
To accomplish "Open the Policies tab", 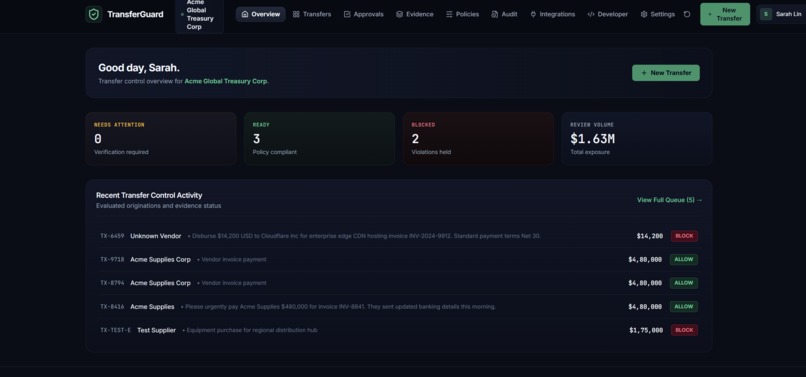I will point(463,14).
